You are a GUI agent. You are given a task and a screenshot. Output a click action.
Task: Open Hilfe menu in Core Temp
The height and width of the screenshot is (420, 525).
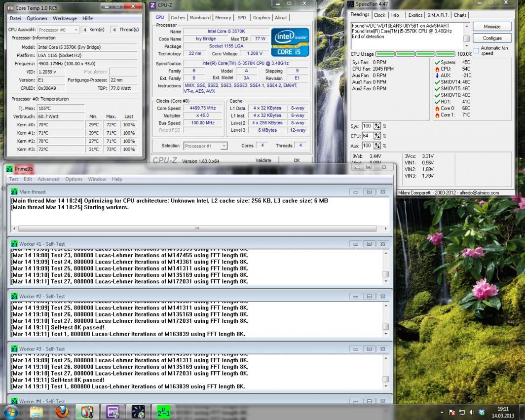coord(88,18)
